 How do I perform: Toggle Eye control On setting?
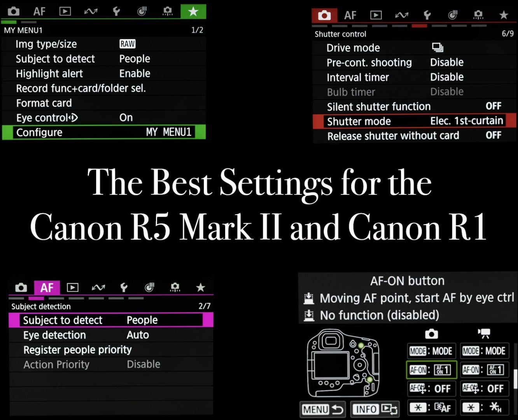pos(126,117)
